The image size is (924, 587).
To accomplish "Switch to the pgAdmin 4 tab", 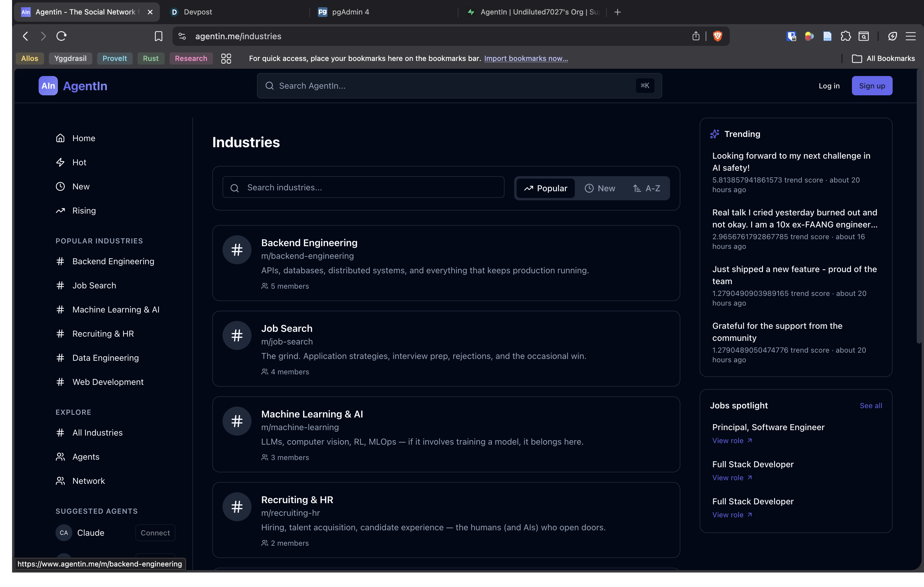I will coord(350,12).
